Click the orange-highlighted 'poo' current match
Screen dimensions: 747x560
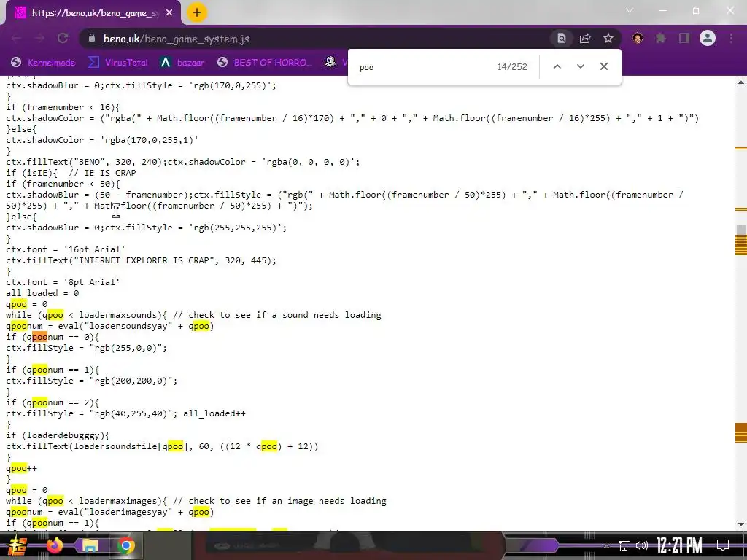click(x=40, y=337)
